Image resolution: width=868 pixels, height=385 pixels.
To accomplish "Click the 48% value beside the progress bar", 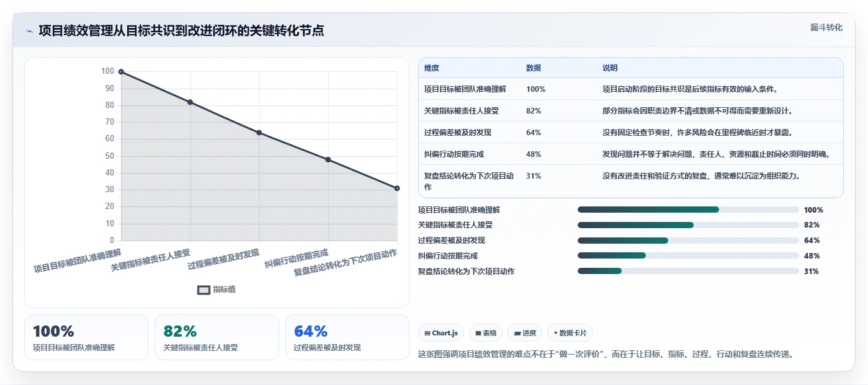I will (x=812, y=256).
